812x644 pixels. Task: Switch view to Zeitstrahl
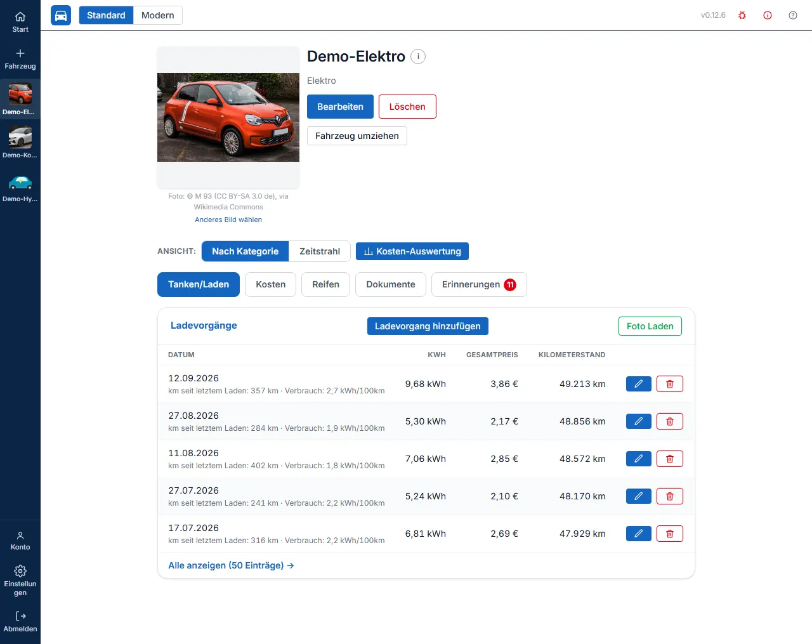pos(320,251)
